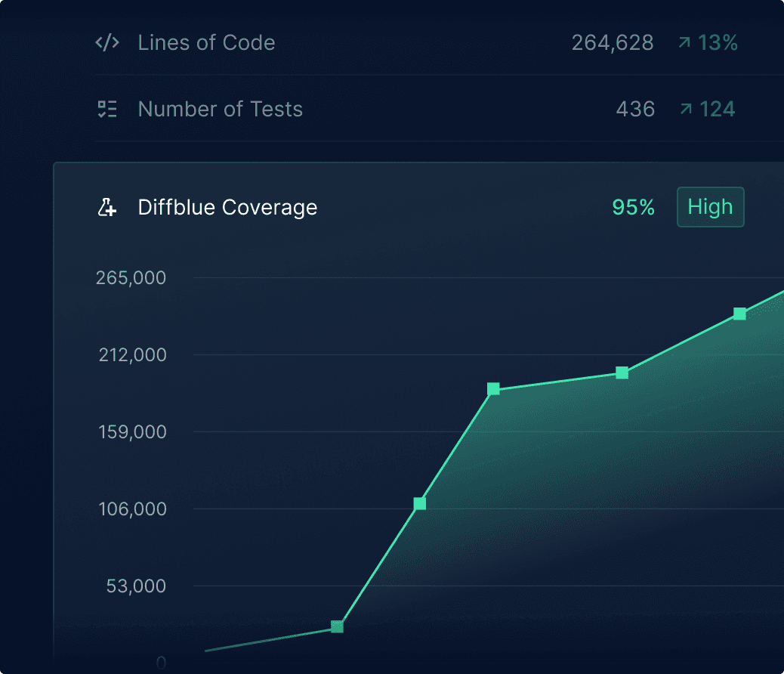784x674 pixels.
Task: Click the 265,000 axis label
Action: [x=130, y=278]
